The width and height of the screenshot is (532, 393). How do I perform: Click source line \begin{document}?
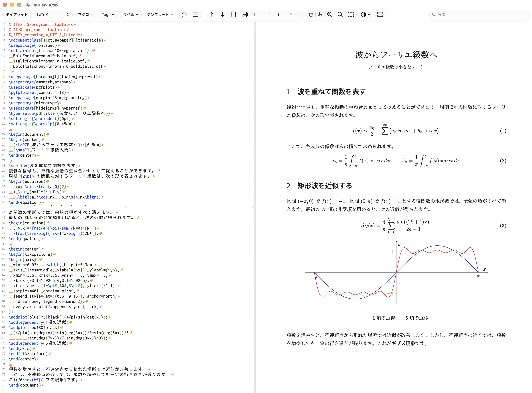pyautogui.click(x=27, y=134)
